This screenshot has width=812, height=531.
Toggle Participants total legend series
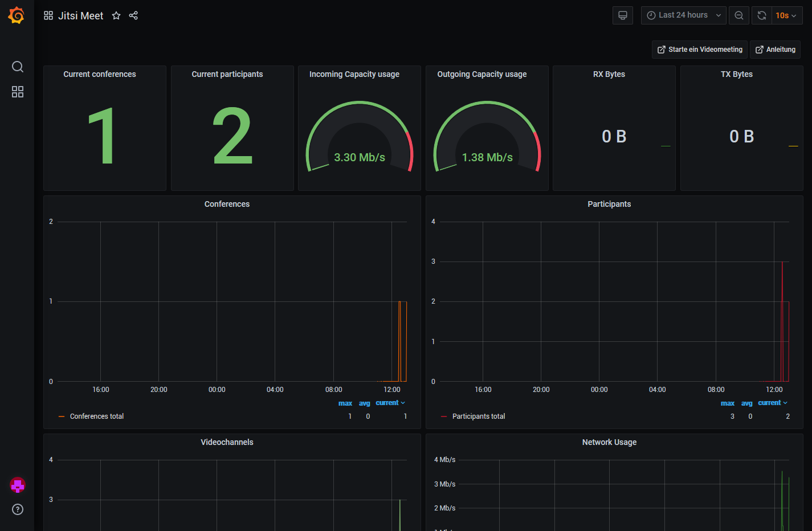coord(479,416)
